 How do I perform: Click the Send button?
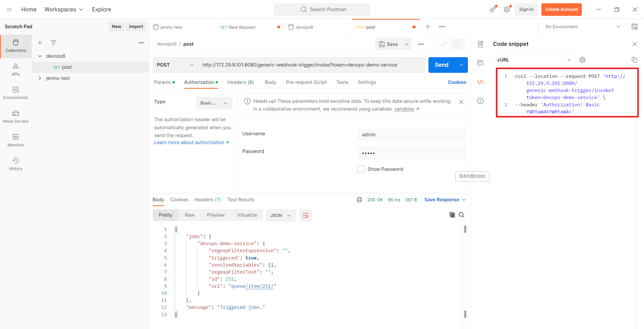coord(442,65)
